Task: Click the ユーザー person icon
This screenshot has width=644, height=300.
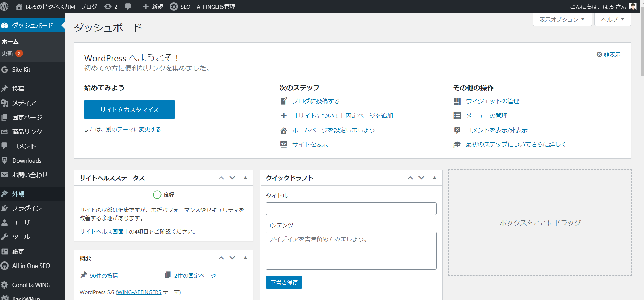Action: (x=5, y=223)
